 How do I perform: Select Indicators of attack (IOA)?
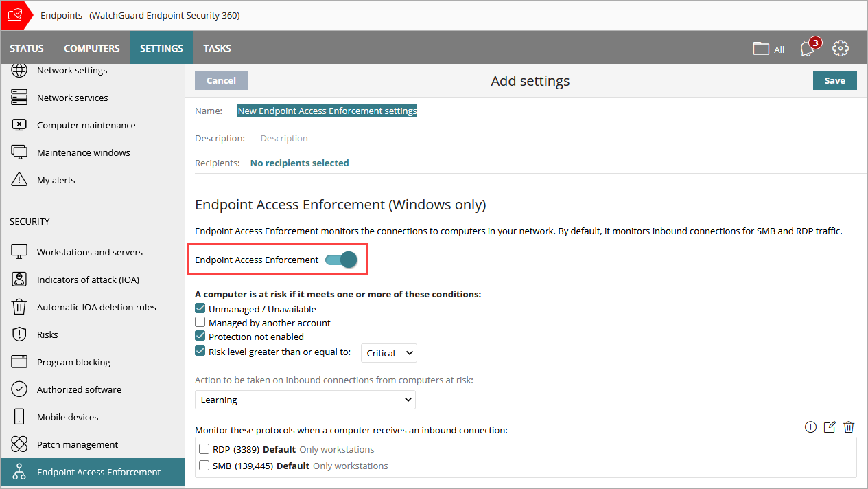[89, 279]
